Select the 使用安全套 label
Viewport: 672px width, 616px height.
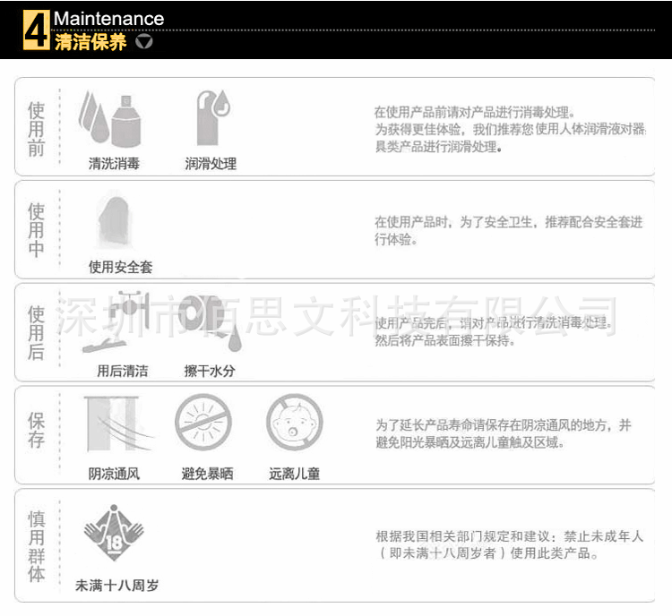(x=120, y=267)
